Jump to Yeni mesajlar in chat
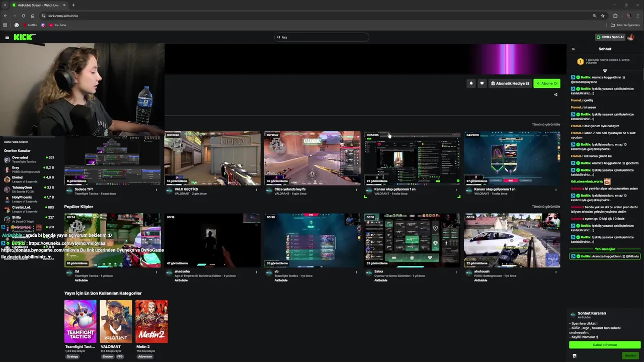Screen dimensions: 644x362 click(x=605, y=249)
